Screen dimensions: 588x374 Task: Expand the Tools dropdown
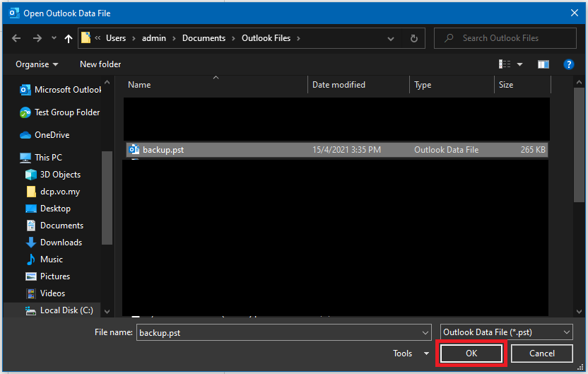(411, 353)
